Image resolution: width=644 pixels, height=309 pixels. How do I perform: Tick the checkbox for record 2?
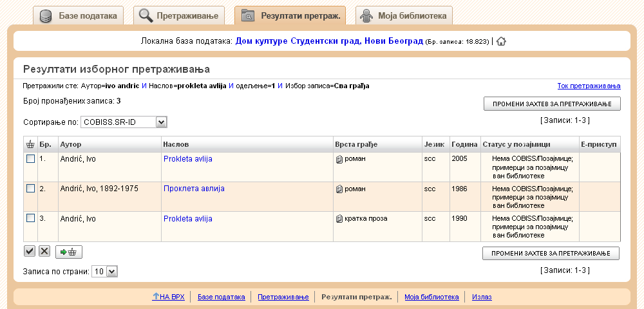click(x=30, y=189)
